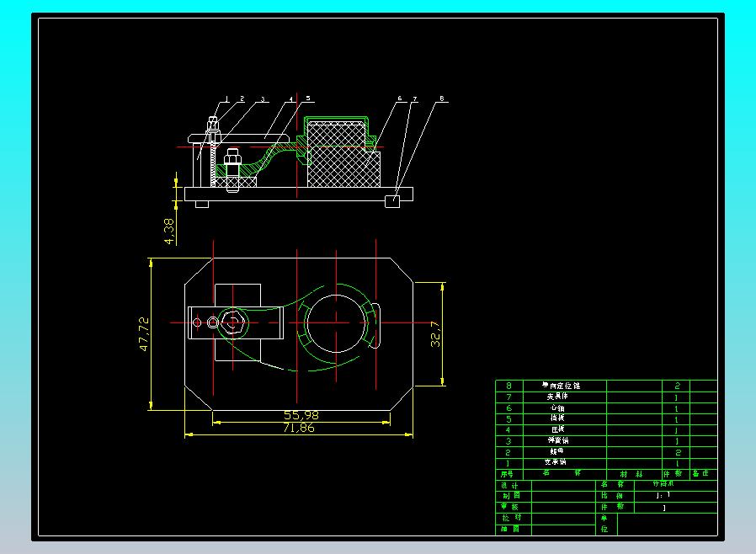This screenshot has height=554, width=756.
Task: Click the 71,86 width dimension text
Action: pos(299,429)
